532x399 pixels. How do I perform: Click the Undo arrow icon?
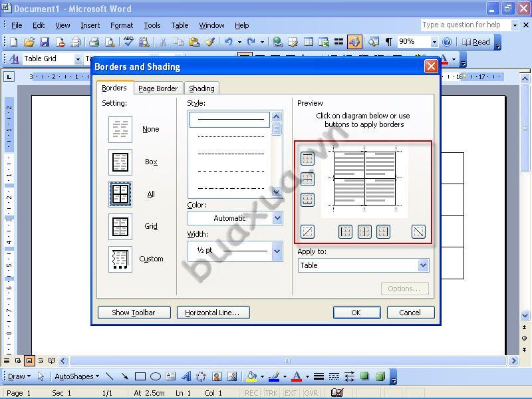[229, 42]
